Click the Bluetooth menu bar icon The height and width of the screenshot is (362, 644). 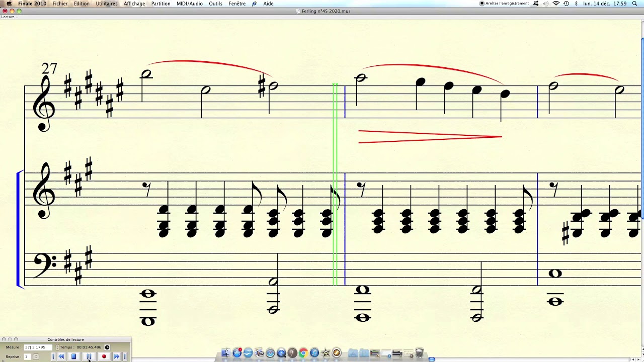click(x=576, y=4)
